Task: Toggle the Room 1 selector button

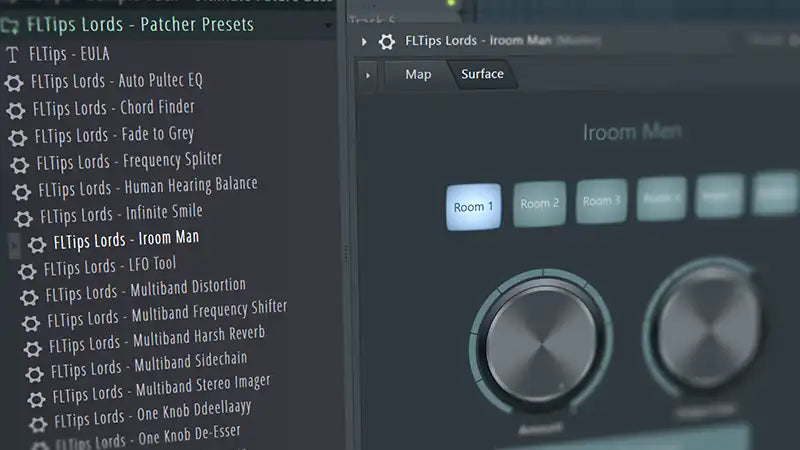Action: click(474, 206)
